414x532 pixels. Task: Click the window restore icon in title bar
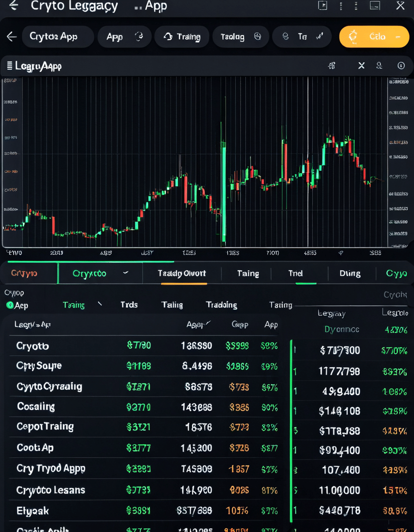click(375, 6)
